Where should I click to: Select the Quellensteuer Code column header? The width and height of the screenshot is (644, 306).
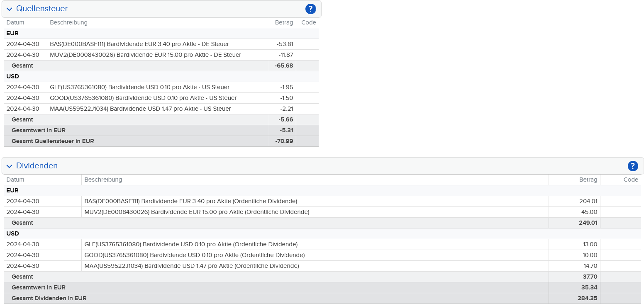[x=309, y=22]
